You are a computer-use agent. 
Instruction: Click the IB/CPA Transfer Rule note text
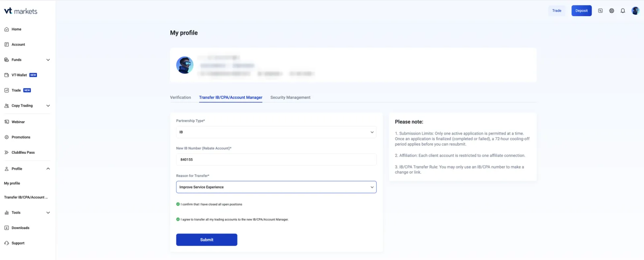tap(459, 170)
